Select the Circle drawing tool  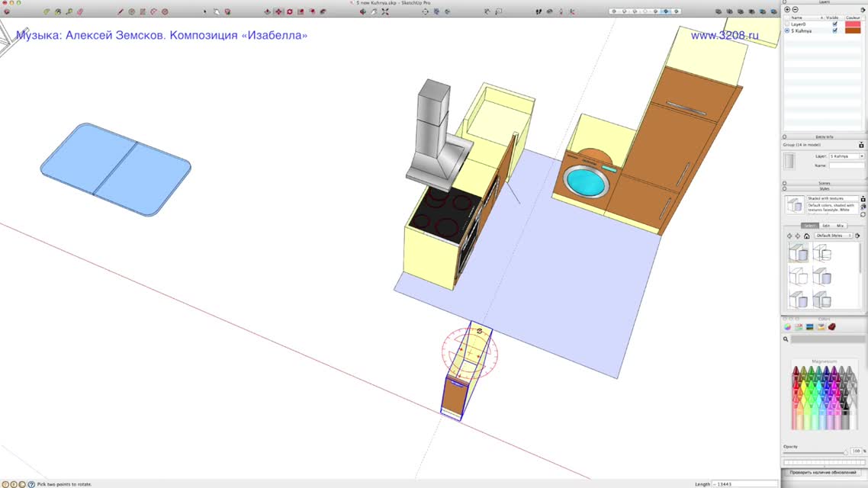pyautogui.click(x=132, y=11)
